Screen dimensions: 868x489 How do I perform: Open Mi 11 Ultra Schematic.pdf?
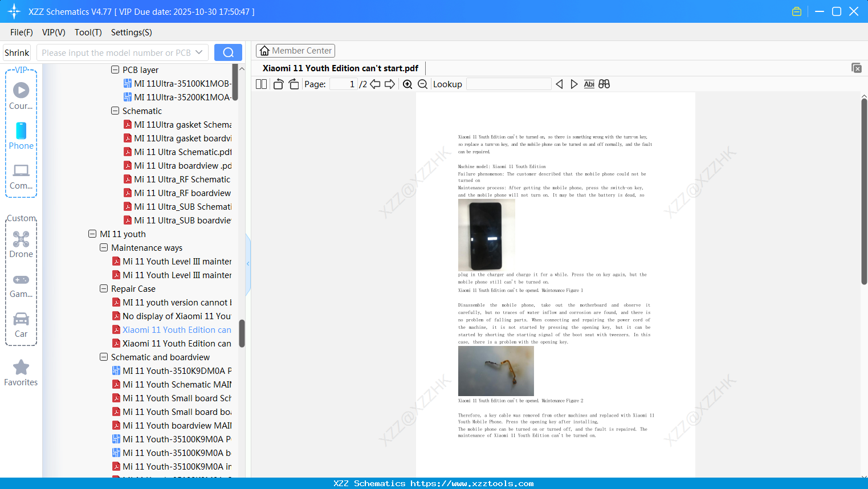[178, 152]
